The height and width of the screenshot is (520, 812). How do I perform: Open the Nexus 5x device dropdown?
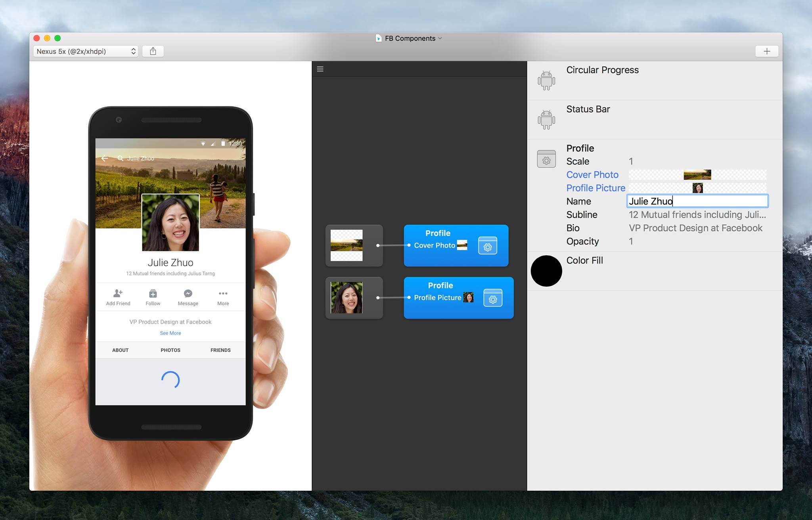[x=86, y=51]
